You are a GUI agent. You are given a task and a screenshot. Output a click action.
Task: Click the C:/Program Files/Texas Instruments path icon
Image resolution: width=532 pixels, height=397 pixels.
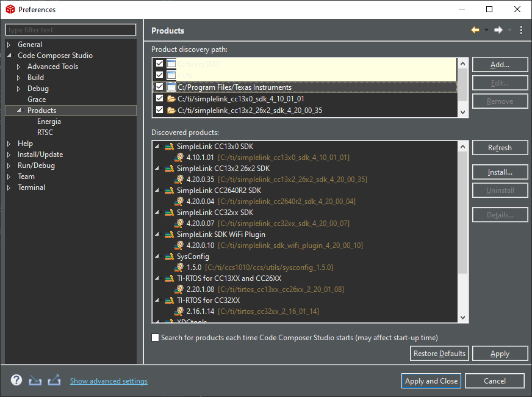pos(171,87)
